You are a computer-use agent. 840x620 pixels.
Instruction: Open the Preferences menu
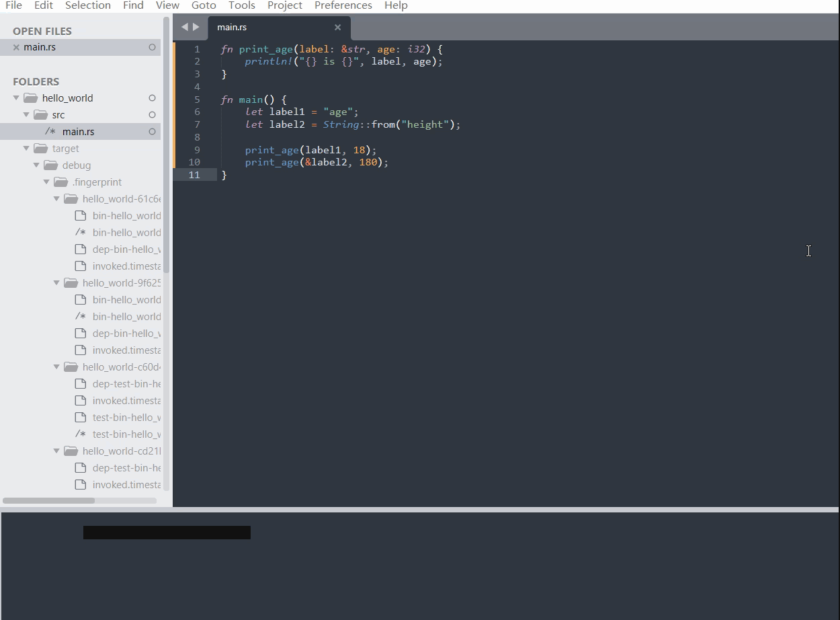(343, 5)
